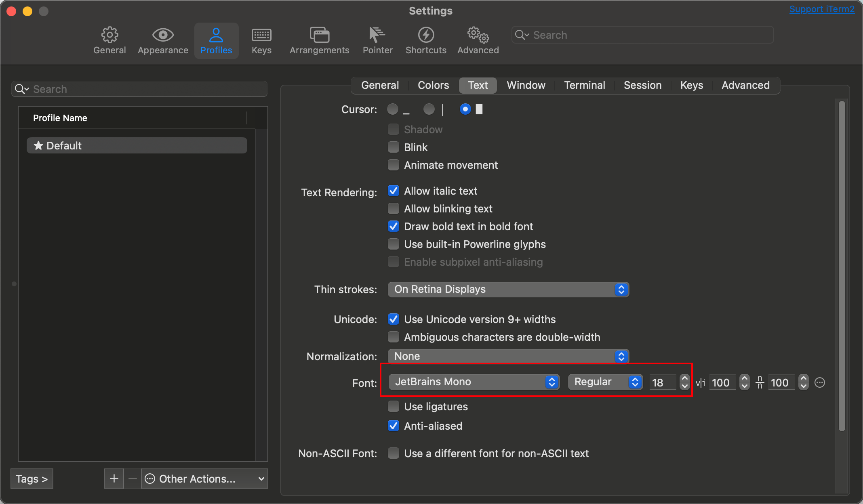863x504 pixels.
Task: Enable different font for non-ASCII text
Action: pos(394,453)
